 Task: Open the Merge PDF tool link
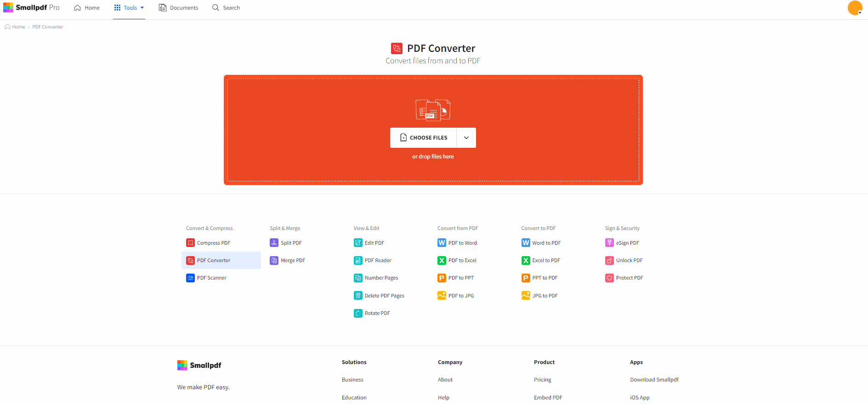tap(293, 260)
